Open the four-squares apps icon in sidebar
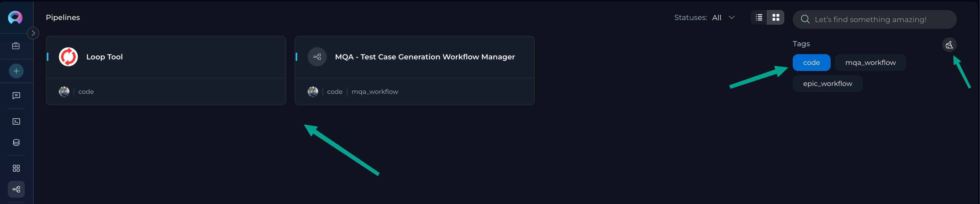Image resolution: width=980 pixels, height=204 pixels. (x=16, y=168)
